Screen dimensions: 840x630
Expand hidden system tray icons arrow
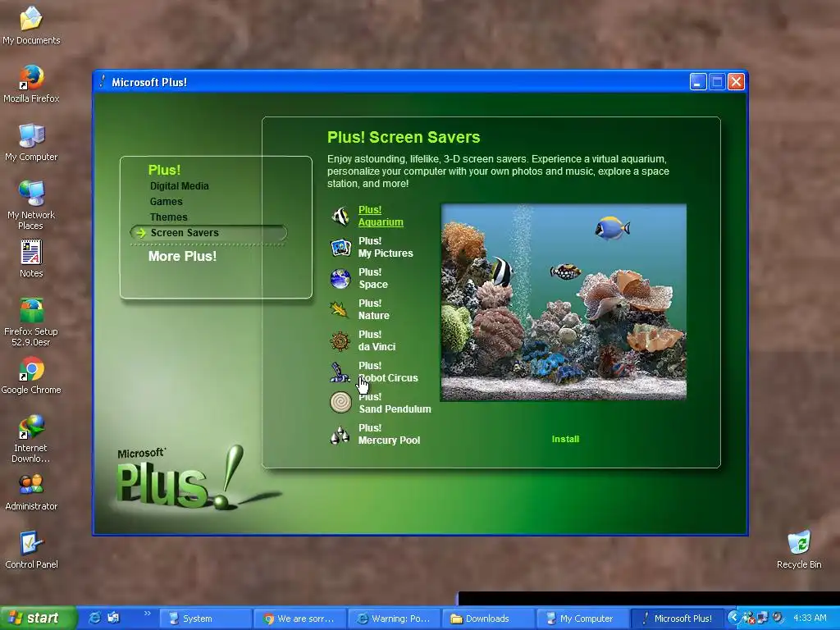[733, 618]
